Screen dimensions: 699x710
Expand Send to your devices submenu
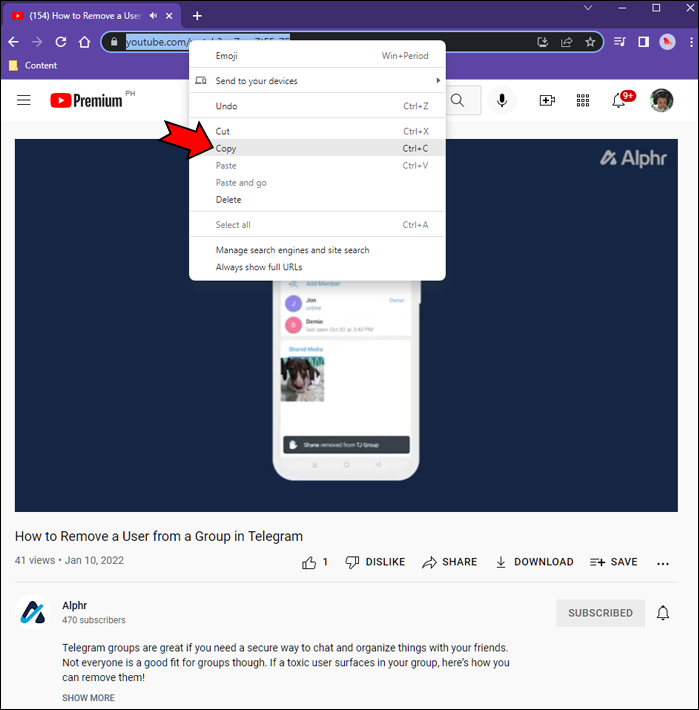click(317, 81)
